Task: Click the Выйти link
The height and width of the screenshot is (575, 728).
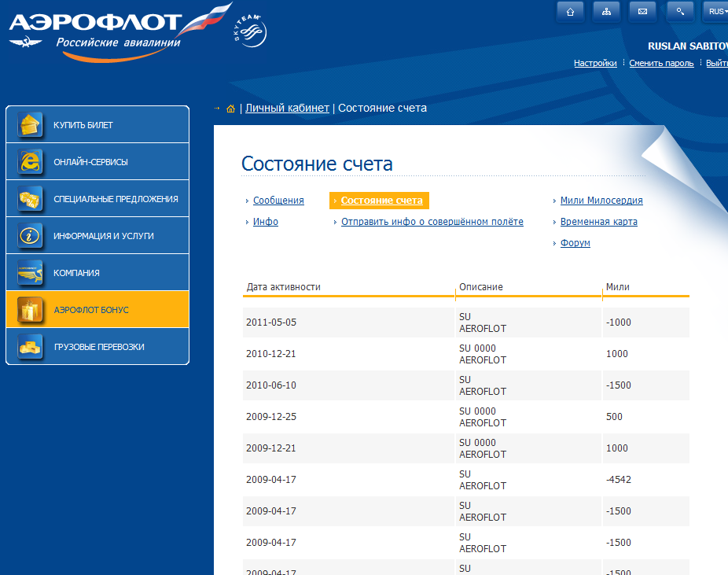Action: click(x=717, y=63)
